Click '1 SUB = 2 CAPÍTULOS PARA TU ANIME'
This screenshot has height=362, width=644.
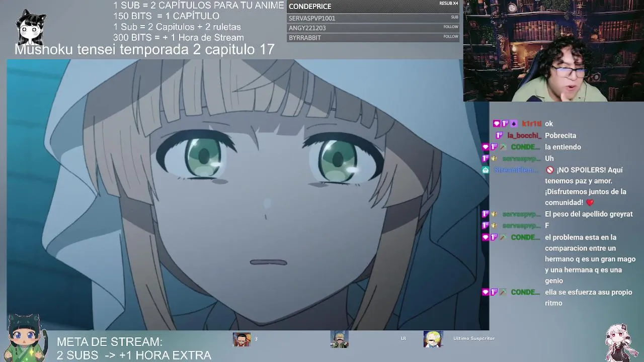pos(199,6)
